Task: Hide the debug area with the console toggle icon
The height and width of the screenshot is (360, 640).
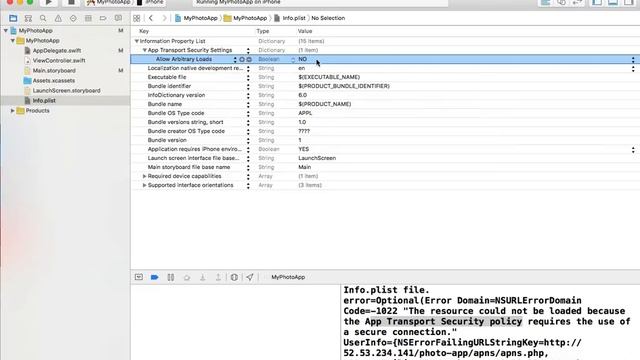Action: [139, 277]
